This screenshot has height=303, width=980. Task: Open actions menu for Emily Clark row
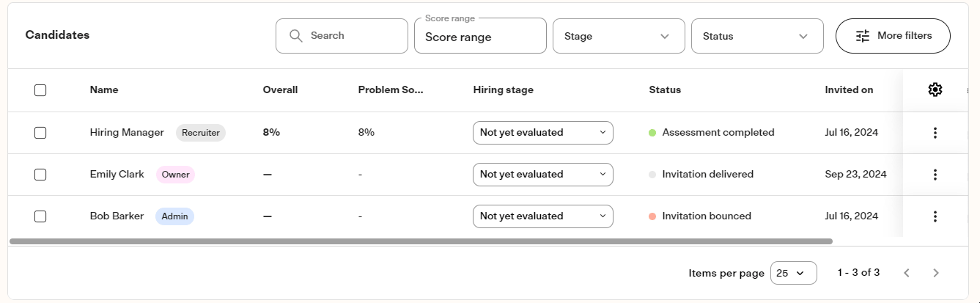pyautogui.click(x=935, y=175)
